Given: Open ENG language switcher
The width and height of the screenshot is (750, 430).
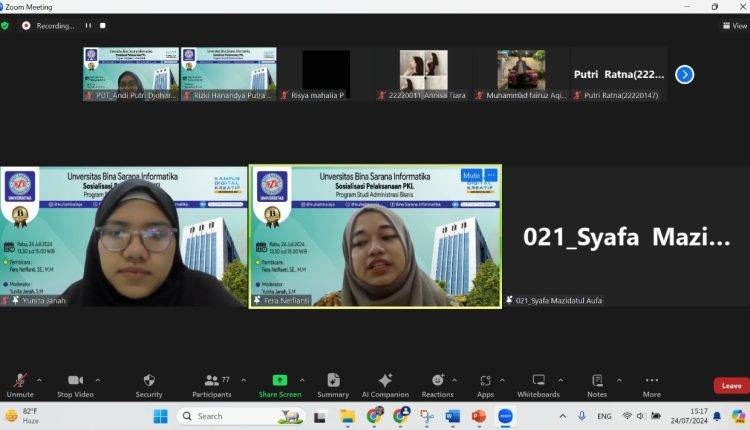Looking at the screenshot, I should [604, 417].
